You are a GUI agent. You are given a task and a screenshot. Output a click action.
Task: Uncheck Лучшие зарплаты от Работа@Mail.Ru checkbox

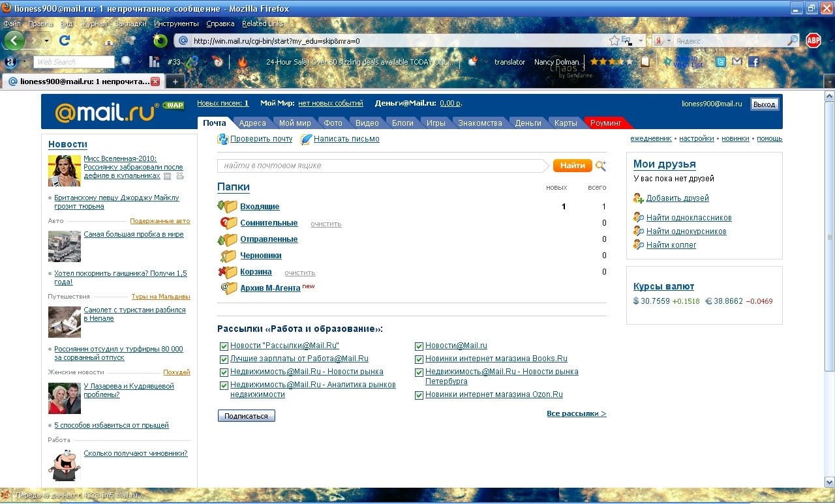[x=224, y=359]
